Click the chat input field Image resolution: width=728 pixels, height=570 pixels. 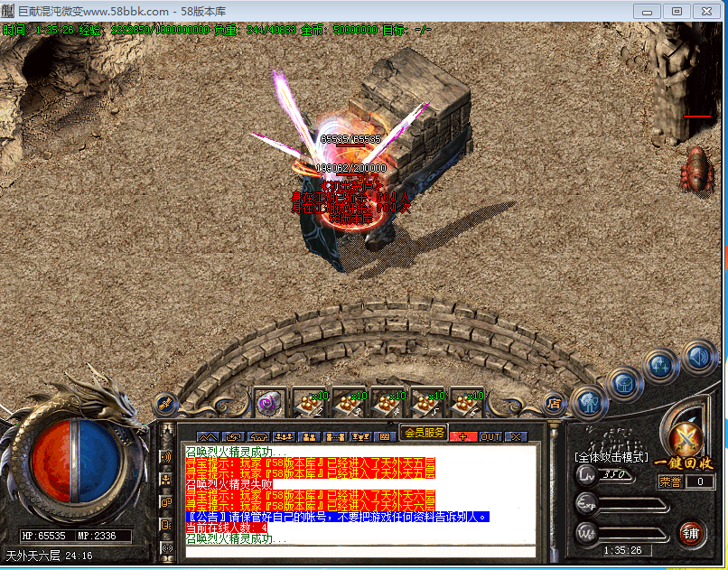coord(360,551)
